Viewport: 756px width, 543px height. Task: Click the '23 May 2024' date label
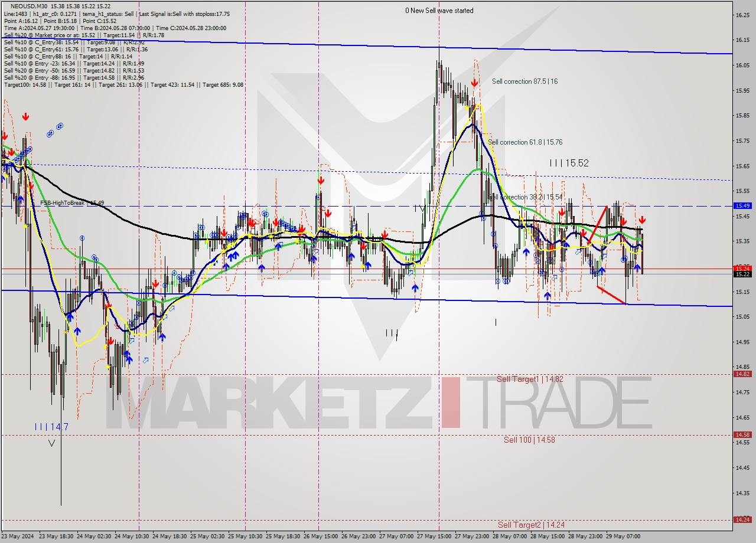pyautogui.click(x=18, y=537)
